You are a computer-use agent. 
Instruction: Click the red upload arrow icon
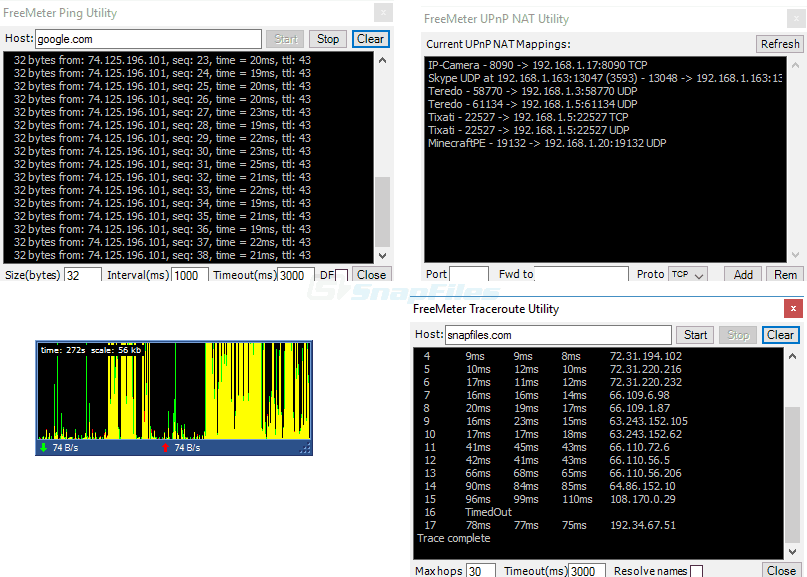click(x=166, y=448)
